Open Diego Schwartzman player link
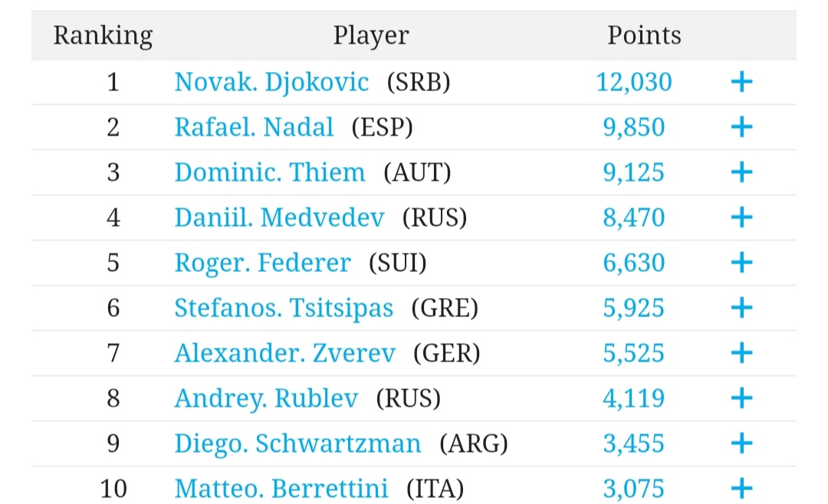 tap(297, 443)
